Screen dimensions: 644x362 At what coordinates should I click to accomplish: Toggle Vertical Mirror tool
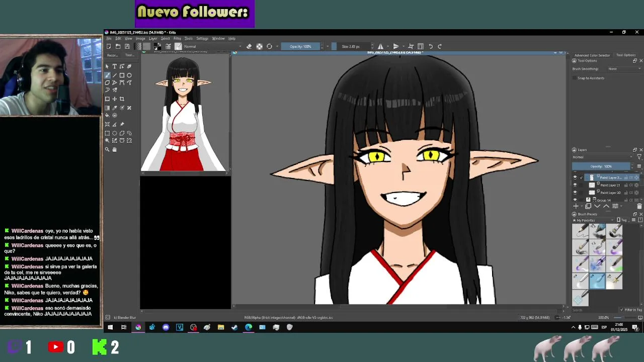pyautogui.click(x=395, y=46)
